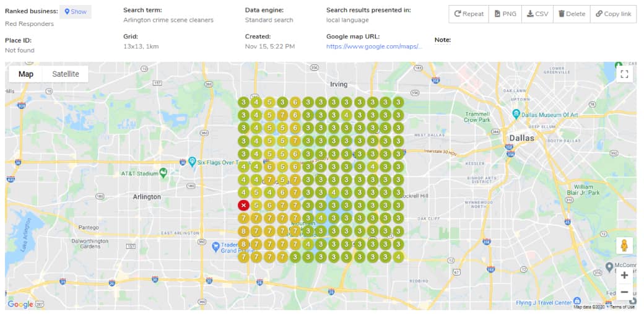This screenshot has width=644, height=314.
Task: Open the Google map URL link
Action: 374,46
